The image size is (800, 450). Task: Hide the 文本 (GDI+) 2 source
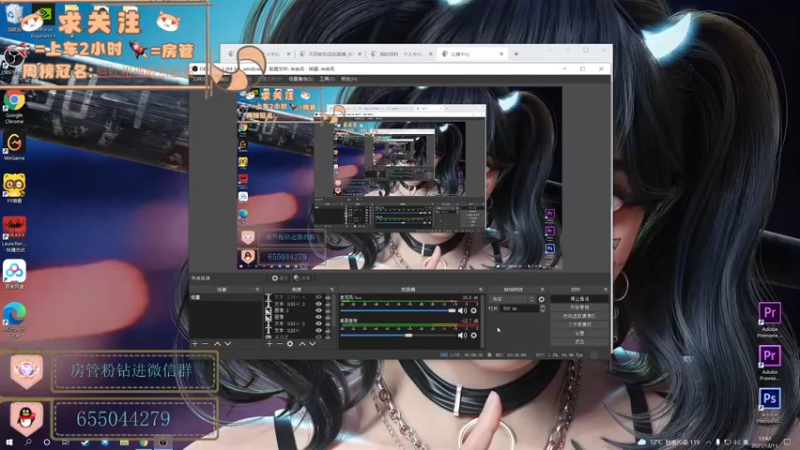[319, 323]
